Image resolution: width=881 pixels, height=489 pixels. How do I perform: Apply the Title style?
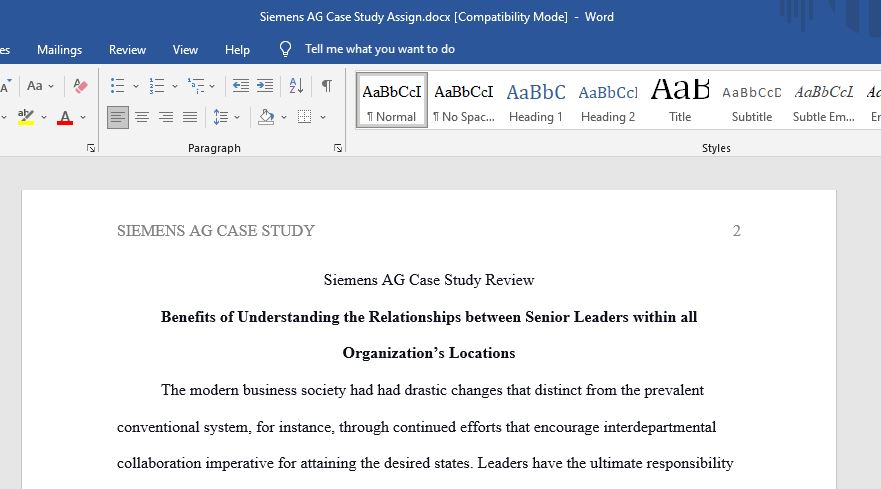pyautogui.click(x=680, y=101)
